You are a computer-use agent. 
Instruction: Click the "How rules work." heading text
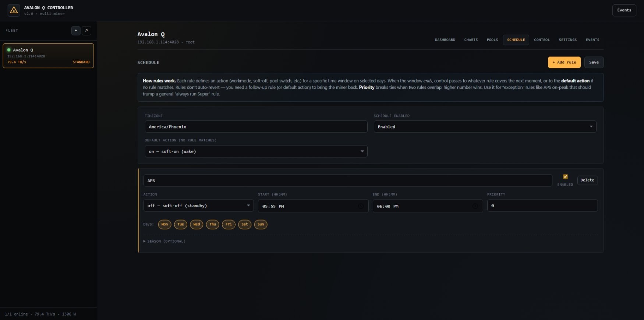(159, 81)
